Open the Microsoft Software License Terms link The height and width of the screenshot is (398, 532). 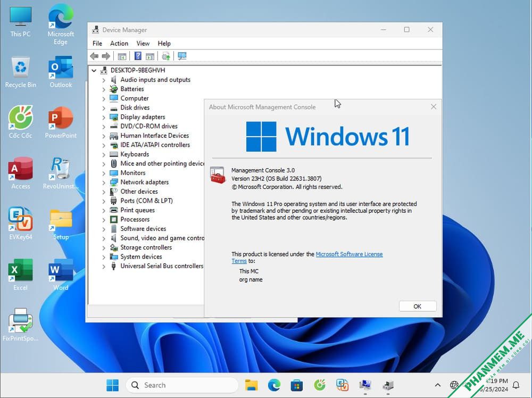349,254
